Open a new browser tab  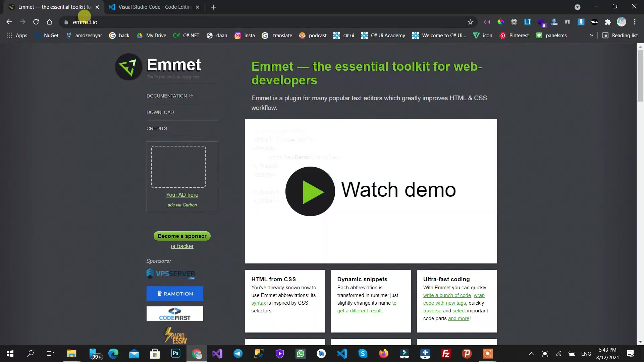click(213, 7)
